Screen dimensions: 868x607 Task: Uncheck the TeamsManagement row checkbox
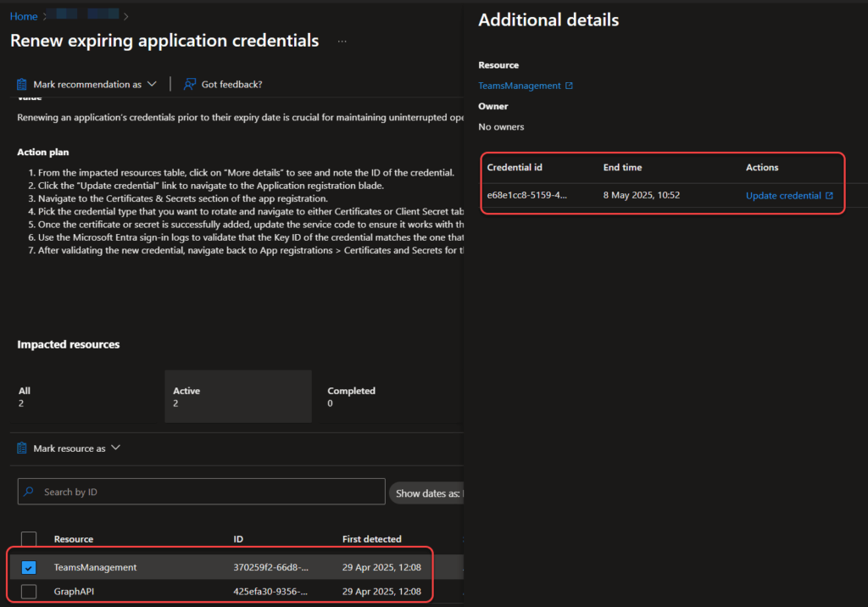point(29,567)
